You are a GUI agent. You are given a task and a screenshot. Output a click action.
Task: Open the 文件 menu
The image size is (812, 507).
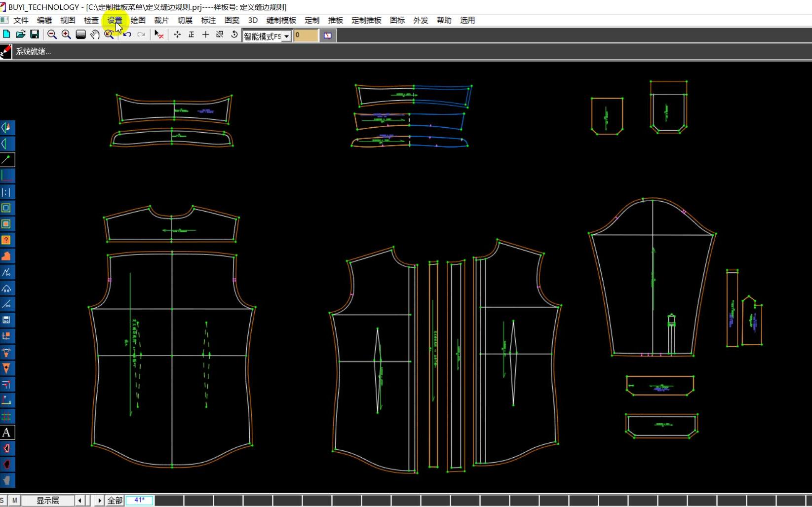[x=21, y=20]
